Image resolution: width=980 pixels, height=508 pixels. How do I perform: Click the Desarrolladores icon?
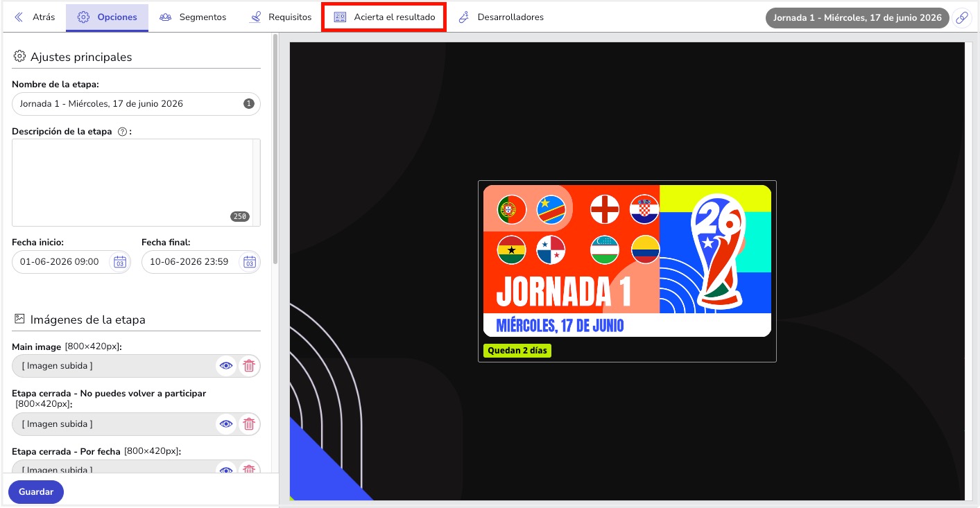[464, 17]
